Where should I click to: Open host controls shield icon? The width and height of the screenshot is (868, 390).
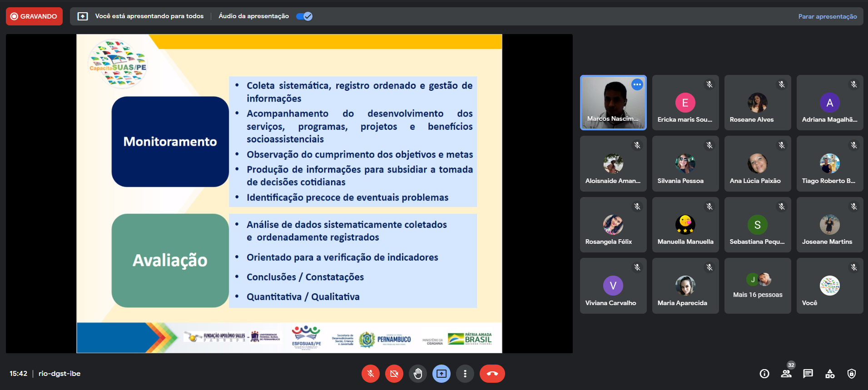tap(852, 374)
